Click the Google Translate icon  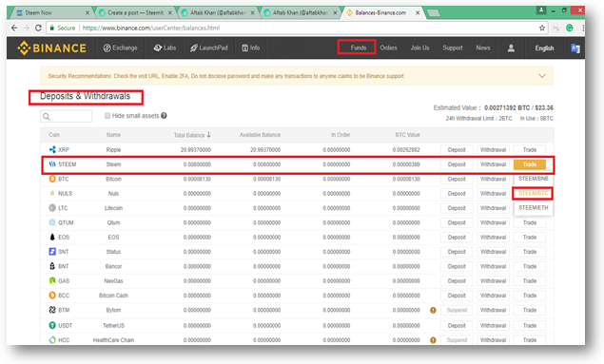point(575,48)
